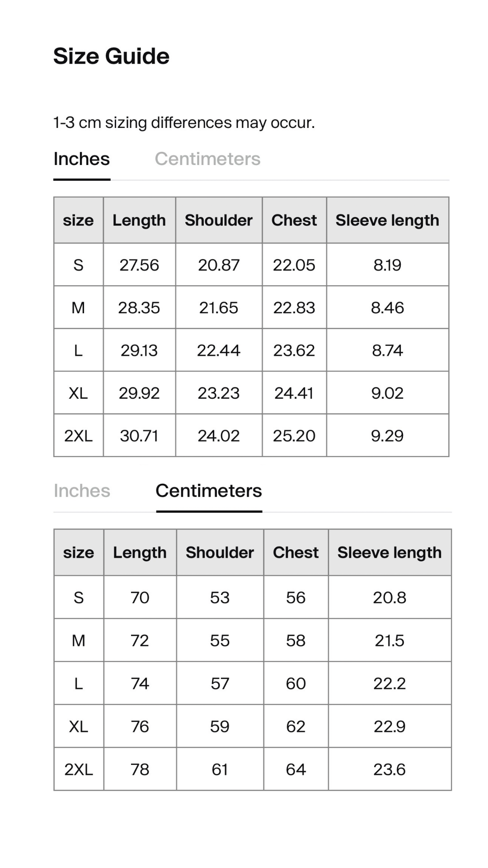Click the 22.44 shoulder value
The image size is (488, 868).
pos(219,350)
